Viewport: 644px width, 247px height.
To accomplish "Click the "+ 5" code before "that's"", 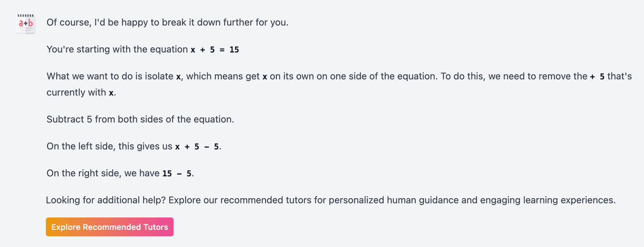I will [x=597, y=77].
